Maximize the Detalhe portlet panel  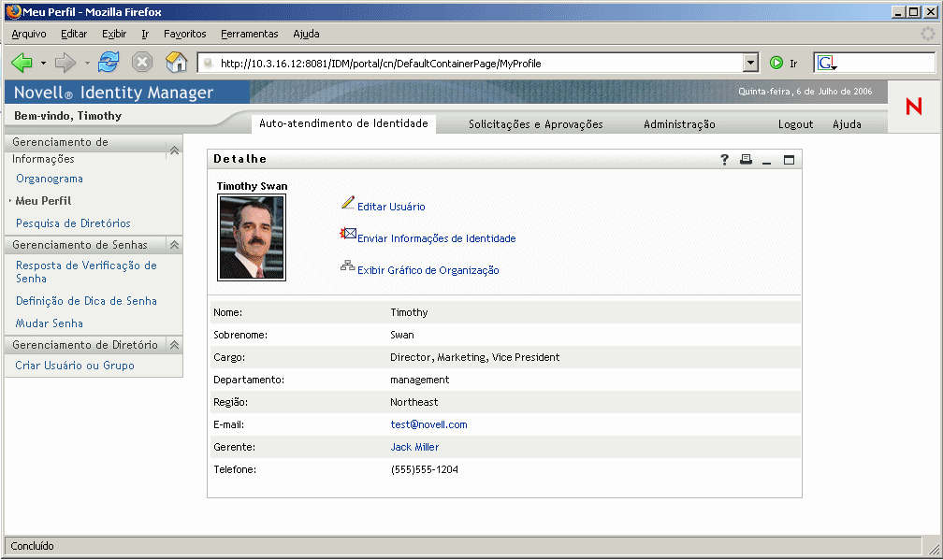coord(789,160)
